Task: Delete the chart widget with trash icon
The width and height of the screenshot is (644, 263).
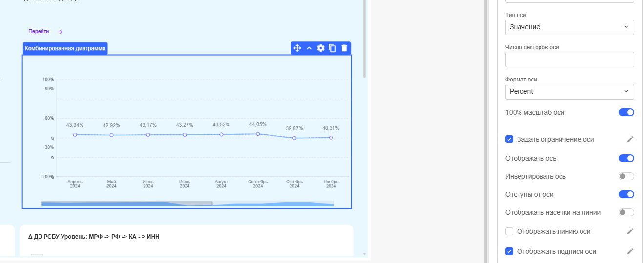Action: (x=344, y=48)
